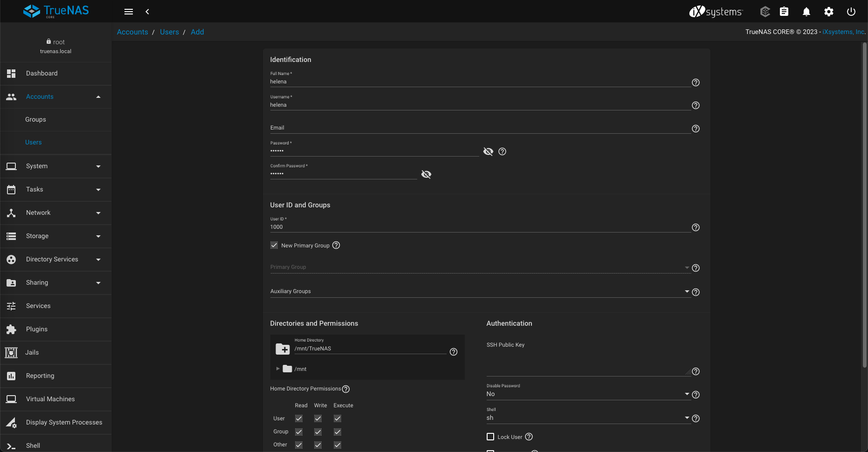This screenshot has height=452, width=868.
Task: Expand the /mnt folder tree node
Action: (278, 369)
